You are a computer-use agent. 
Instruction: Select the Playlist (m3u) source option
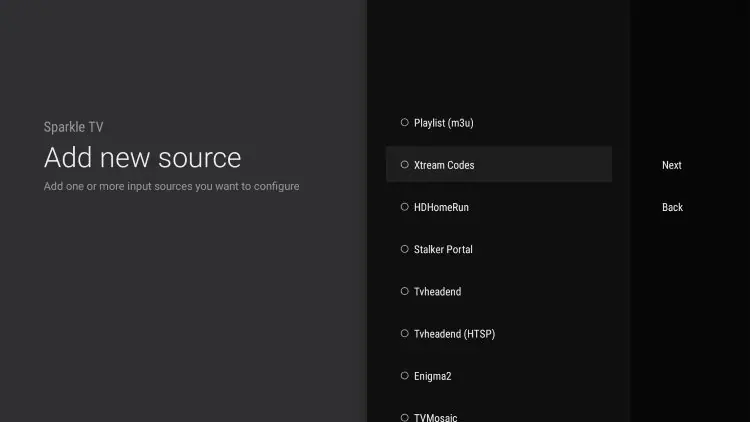point(499,123)
